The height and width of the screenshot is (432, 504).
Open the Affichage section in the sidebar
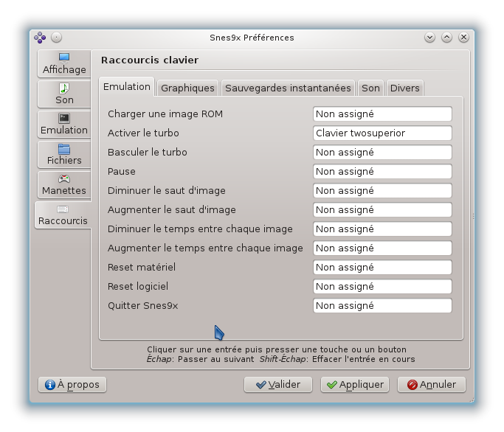pyautogui.click(x=64, y=63)
